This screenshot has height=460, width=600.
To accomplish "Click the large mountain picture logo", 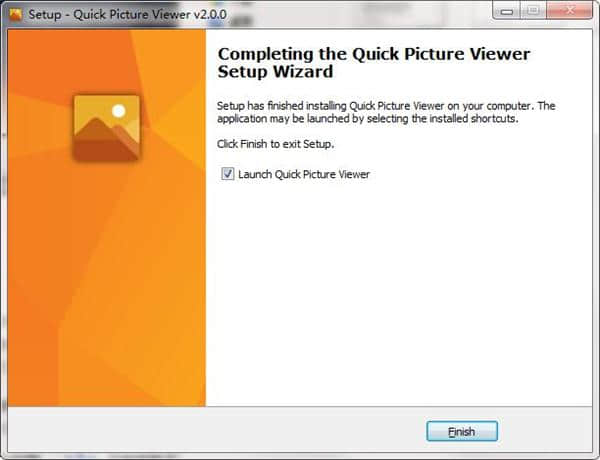I will tap(106, 128).
